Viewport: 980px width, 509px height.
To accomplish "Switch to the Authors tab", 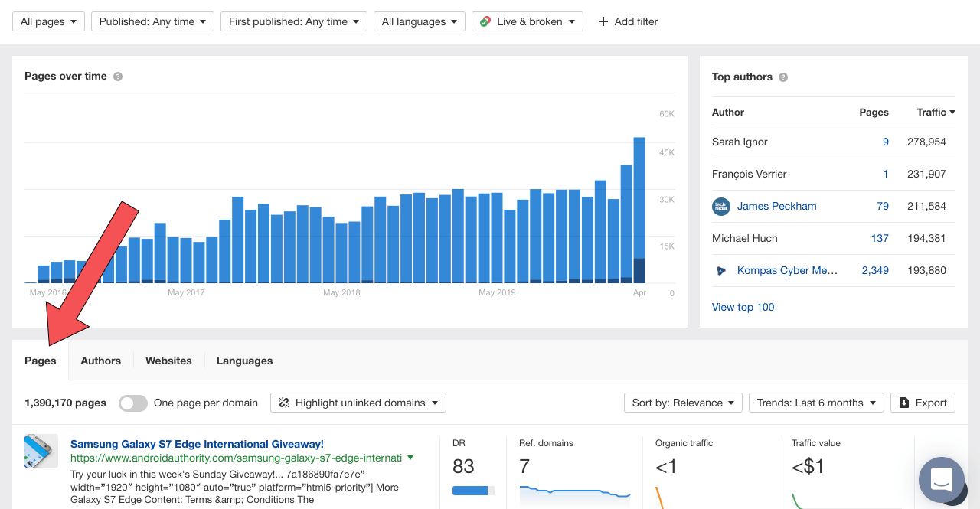I will [x=101, y=361].
